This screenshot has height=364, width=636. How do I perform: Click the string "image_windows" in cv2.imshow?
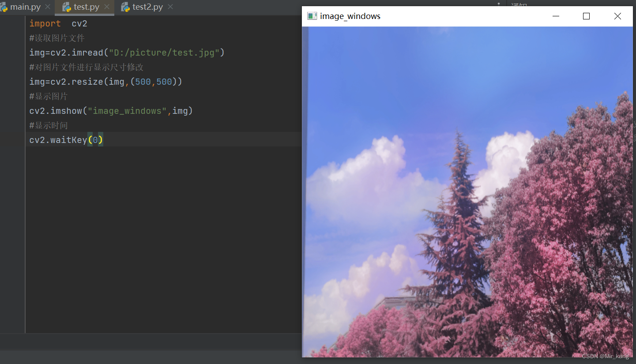pyautogui.click(x=127, y=111)
